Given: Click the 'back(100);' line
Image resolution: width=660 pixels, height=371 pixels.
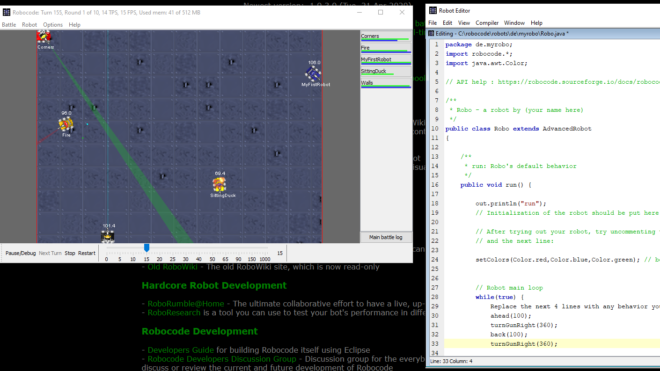Looking at the screenshot, I should (509, 335).
